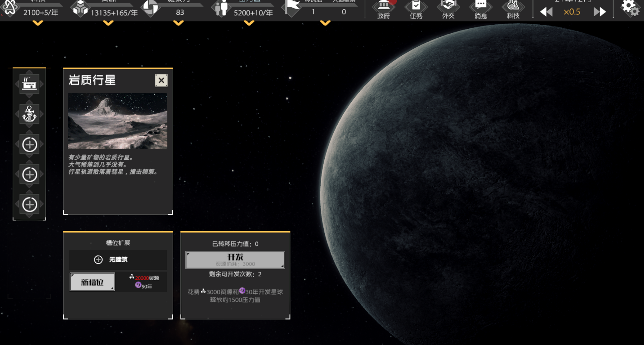This screenshot has height=345, width=644.
Task: Speed up game with fast-forward arrows
Action: [600, 12]
